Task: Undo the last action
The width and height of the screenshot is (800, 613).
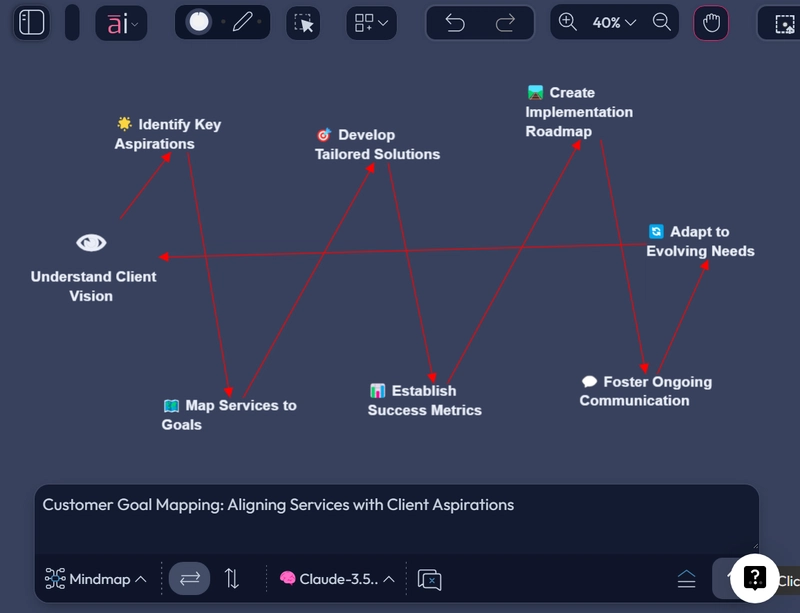Action: point(455,23)
